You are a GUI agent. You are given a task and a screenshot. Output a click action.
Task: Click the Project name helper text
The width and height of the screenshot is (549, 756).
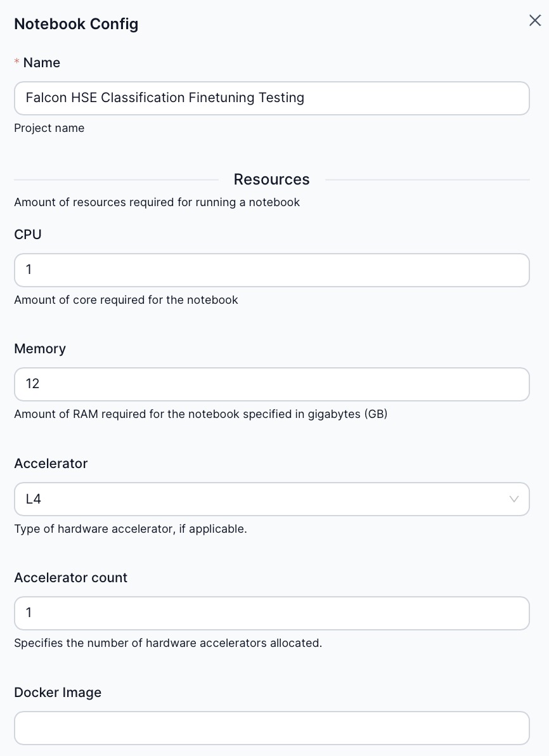49,127
